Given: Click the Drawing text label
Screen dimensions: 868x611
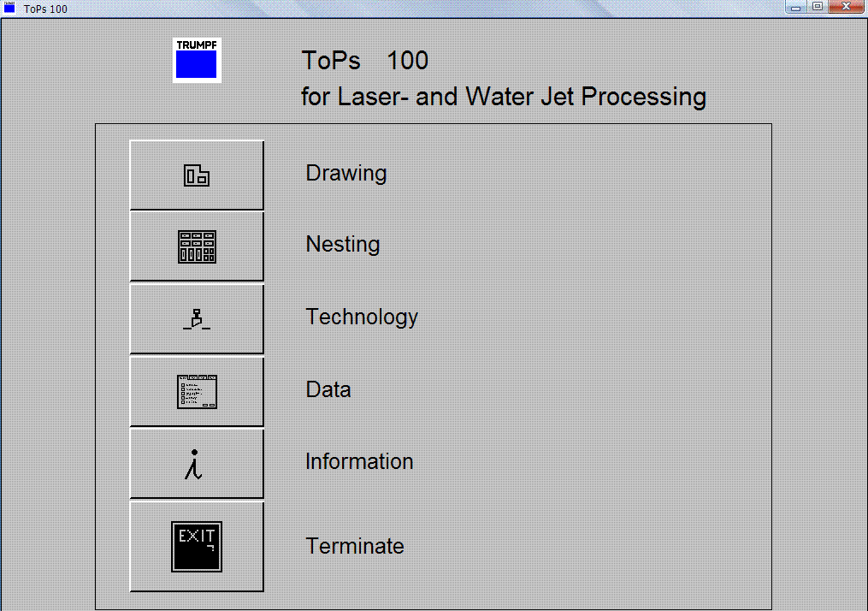Looking at the screenshot, I should [346, 174].
